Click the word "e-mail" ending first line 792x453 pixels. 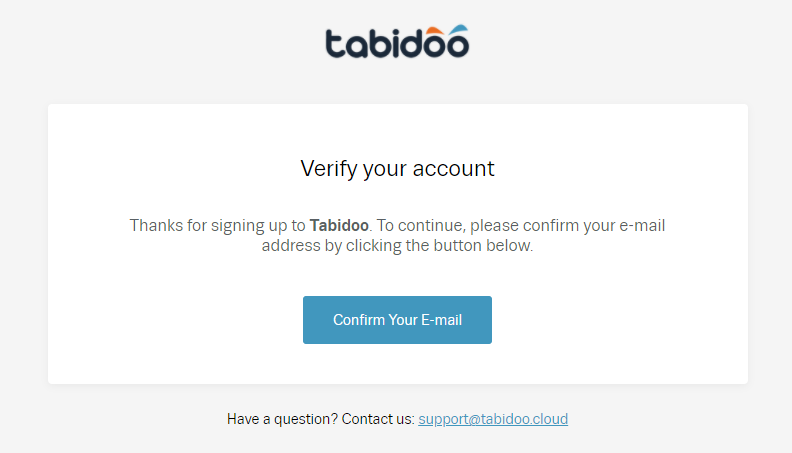[642, 225]
